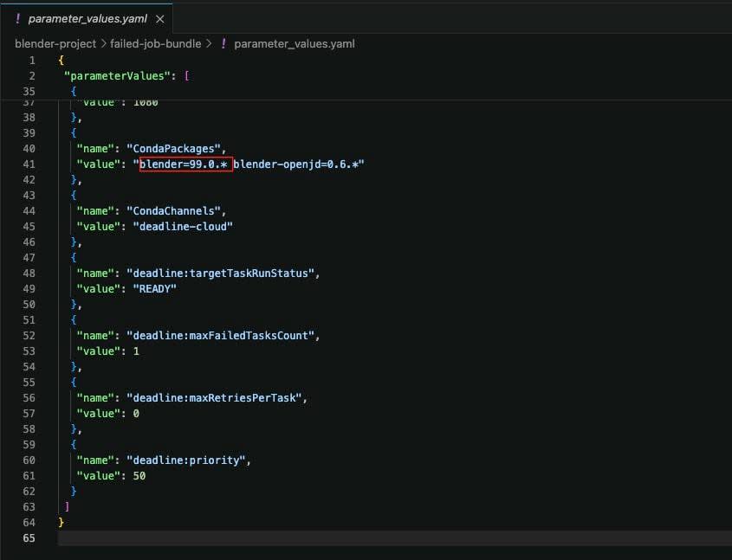Click the maxFailedTasksCount value 1
Viewport: 732px width, 560px height.
pyautogui.click(x=135, y=351)
